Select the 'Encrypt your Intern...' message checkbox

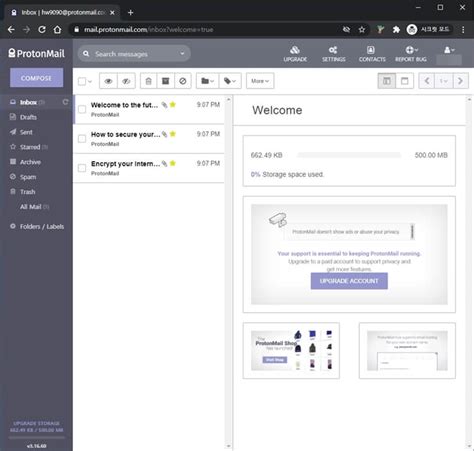tap(82, 168)
